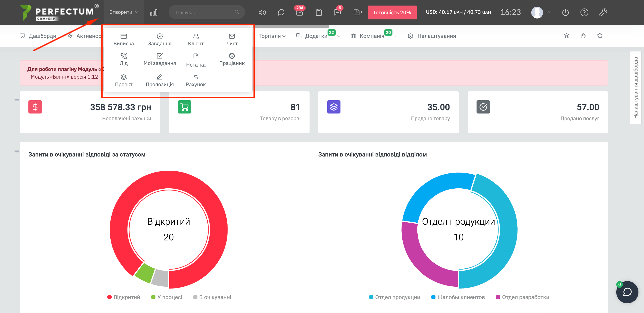Viewport: 644px width, 313px height.
Task: Open tasks icon with 234 badge
Action: tap(300, 12)
